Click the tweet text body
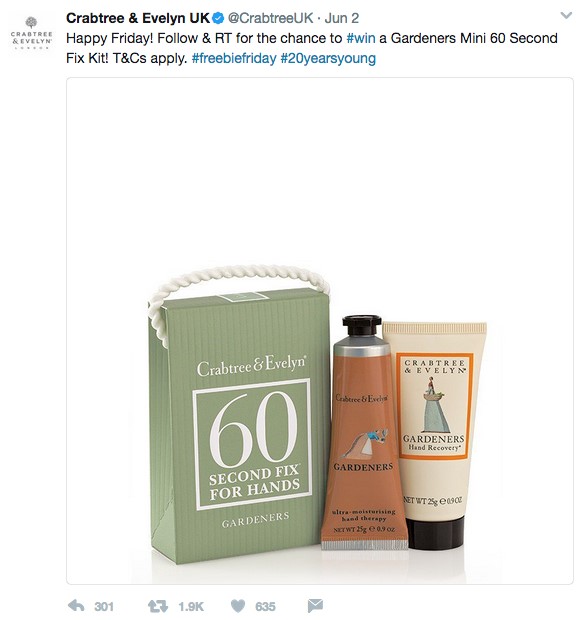Image resolution: width=580 pixels, height=620 pixels. [x=312, y=48]
